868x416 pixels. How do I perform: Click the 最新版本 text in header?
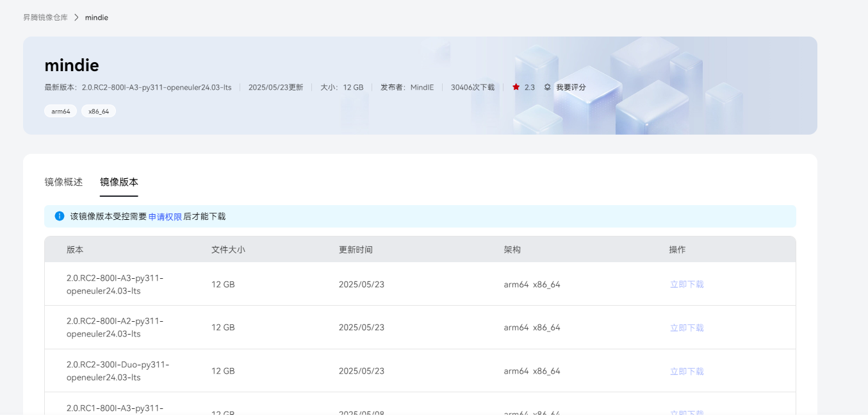[x=138, y=87]
